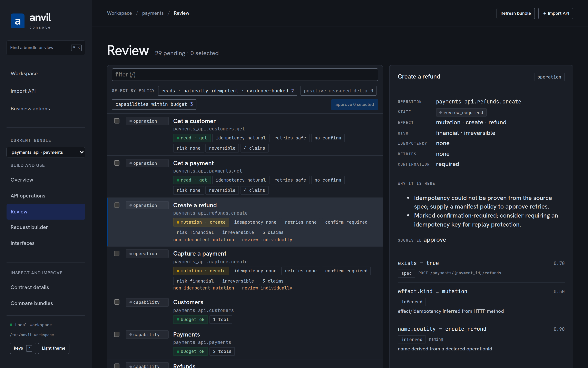
Task: Open the Get a customer row title
Action: (x=194, y=121)
